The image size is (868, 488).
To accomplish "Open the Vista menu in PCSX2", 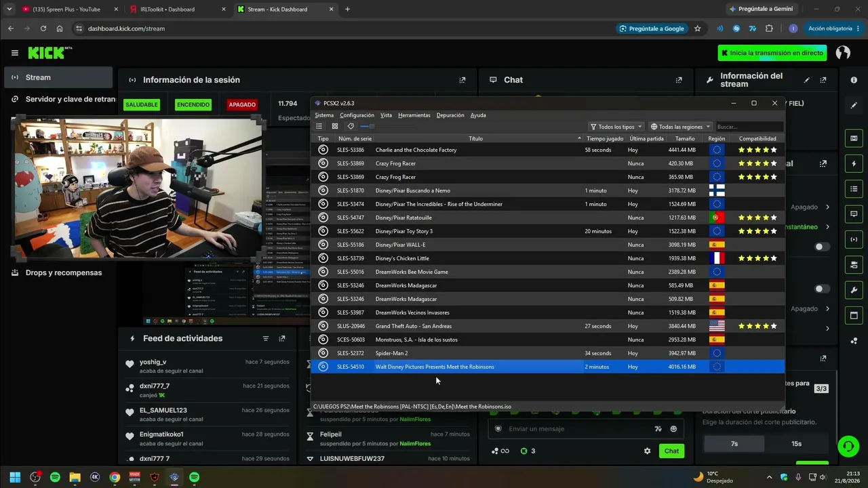I will point(386,115).
